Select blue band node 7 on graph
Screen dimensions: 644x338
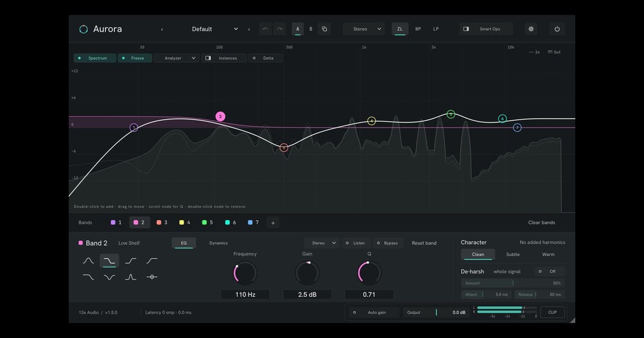click(517, 128)
